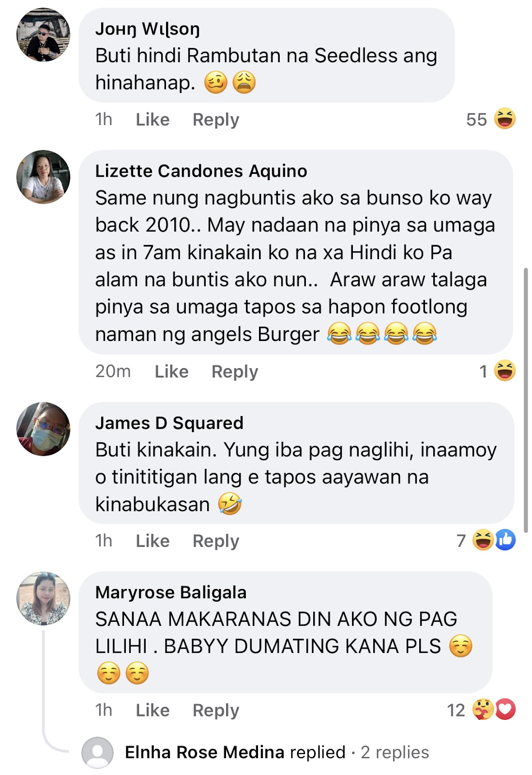View Lizette Candones Aquino's profile picture
Image resolution: width=532 pixels, height=775 pixels.
pos(44,177)
